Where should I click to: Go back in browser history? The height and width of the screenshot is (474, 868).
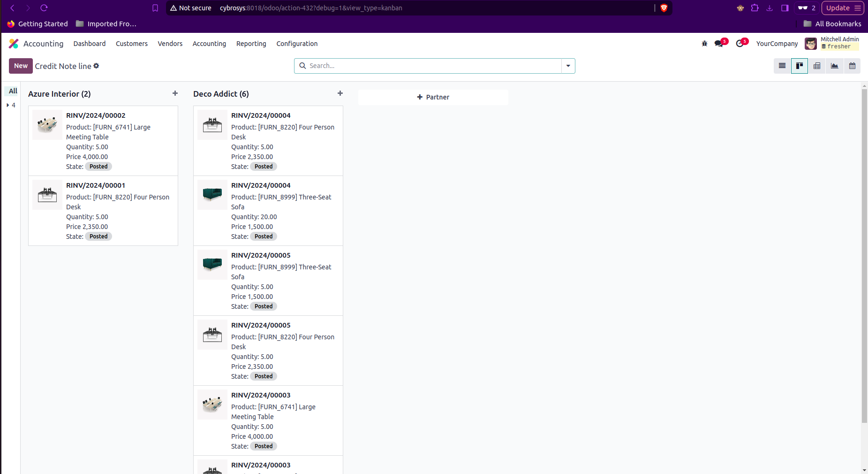tap(13, 8)
